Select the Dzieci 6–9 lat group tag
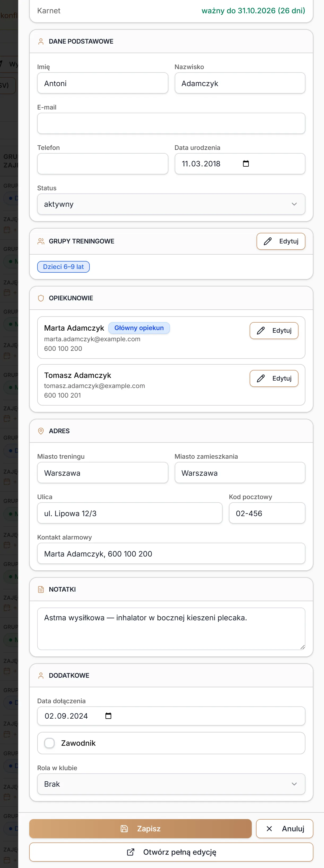This screenshot has height=868, width=324. (x=63, y=267)
